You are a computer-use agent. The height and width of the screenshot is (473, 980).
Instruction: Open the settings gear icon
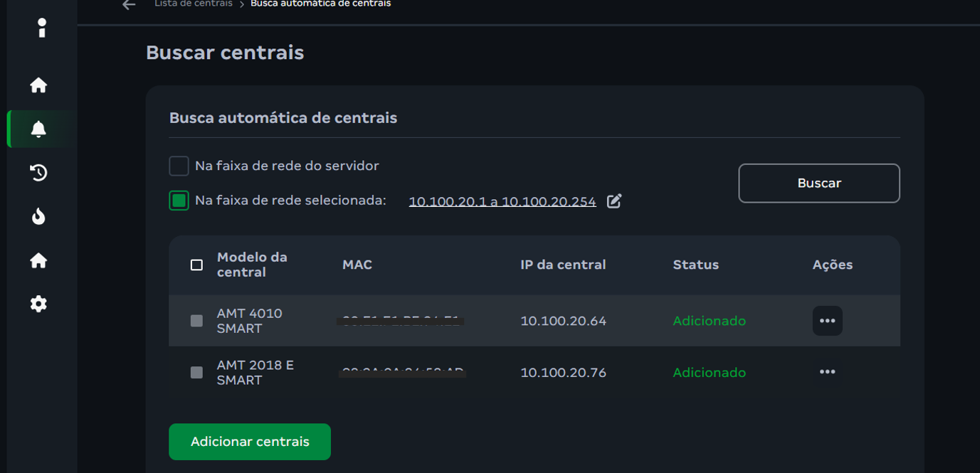click(x=38, y=304)
